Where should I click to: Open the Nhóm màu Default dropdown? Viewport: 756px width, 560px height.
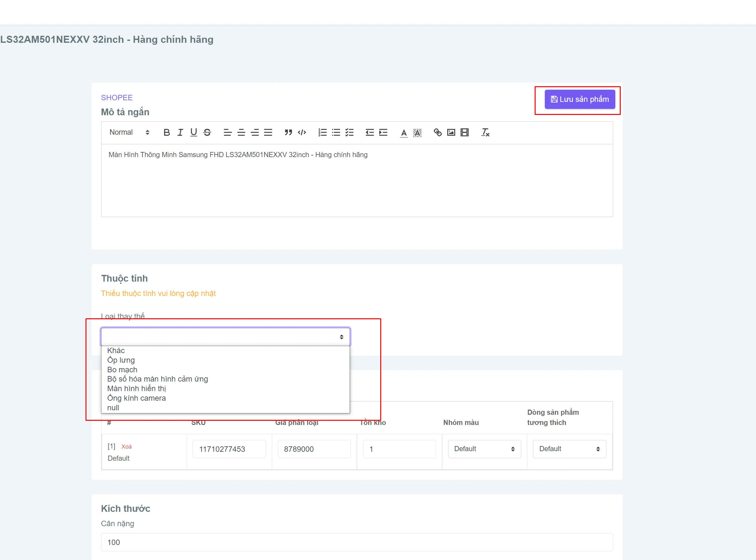click(x=484, y=449)
